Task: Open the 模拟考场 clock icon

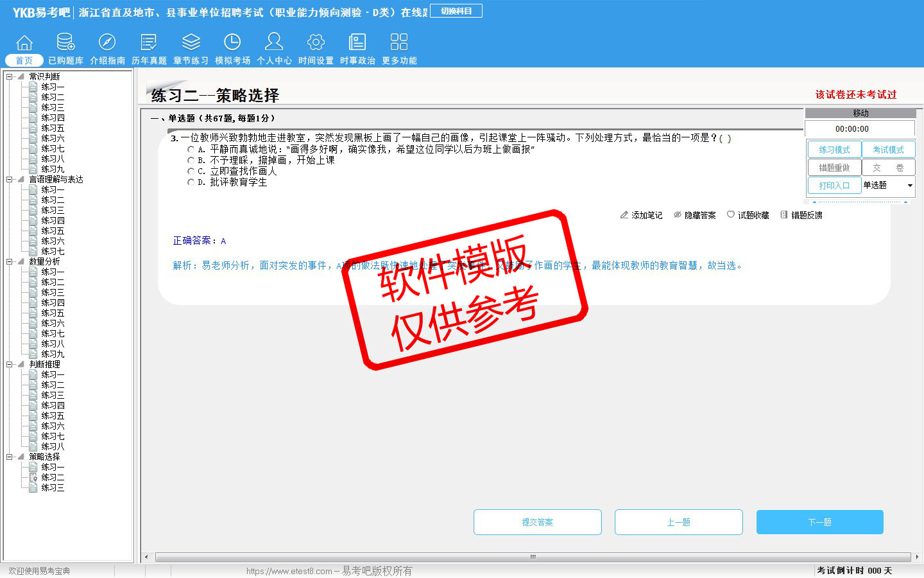Action: click(232, 42)
